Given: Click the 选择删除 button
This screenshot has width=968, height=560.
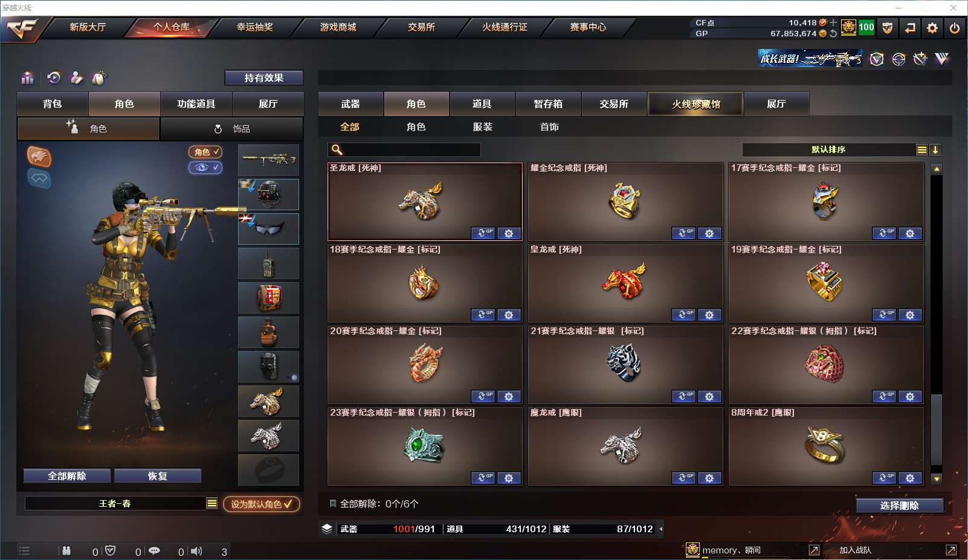Looking at the screenshot, I should click(900, 506).
